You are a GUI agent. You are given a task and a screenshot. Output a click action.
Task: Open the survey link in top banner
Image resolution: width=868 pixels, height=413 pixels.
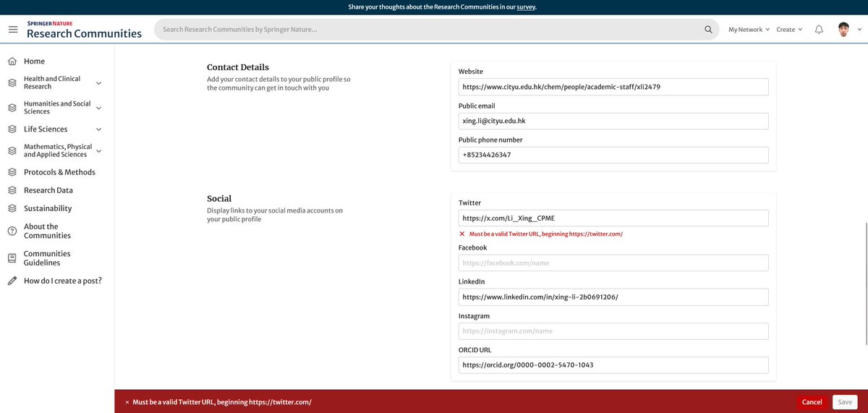526,7
